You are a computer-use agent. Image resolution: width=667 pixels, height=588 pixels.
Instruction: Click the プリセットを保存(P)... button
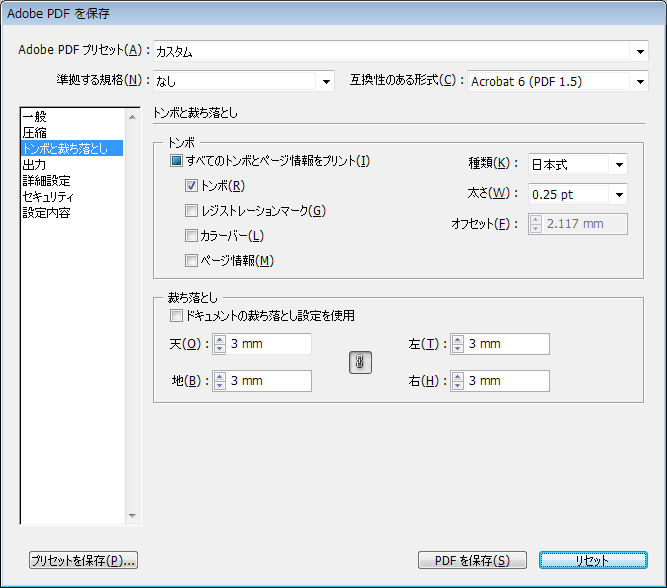click(x=83, y=560)
